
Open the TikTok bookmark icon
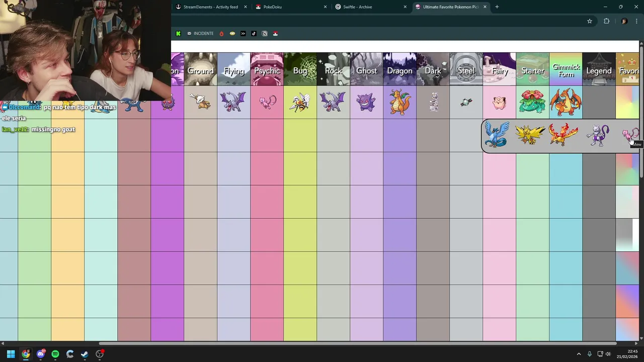pos(254,34)
